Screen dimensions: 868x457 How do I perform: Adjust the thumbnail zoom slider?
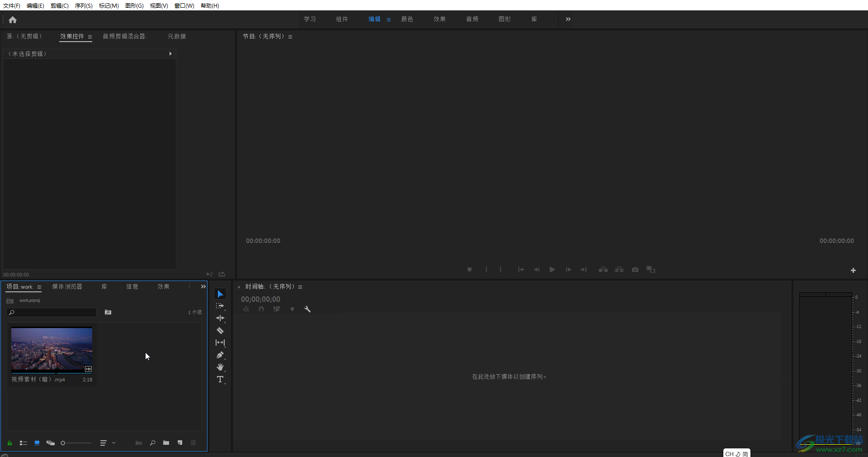tap(76, 443)
